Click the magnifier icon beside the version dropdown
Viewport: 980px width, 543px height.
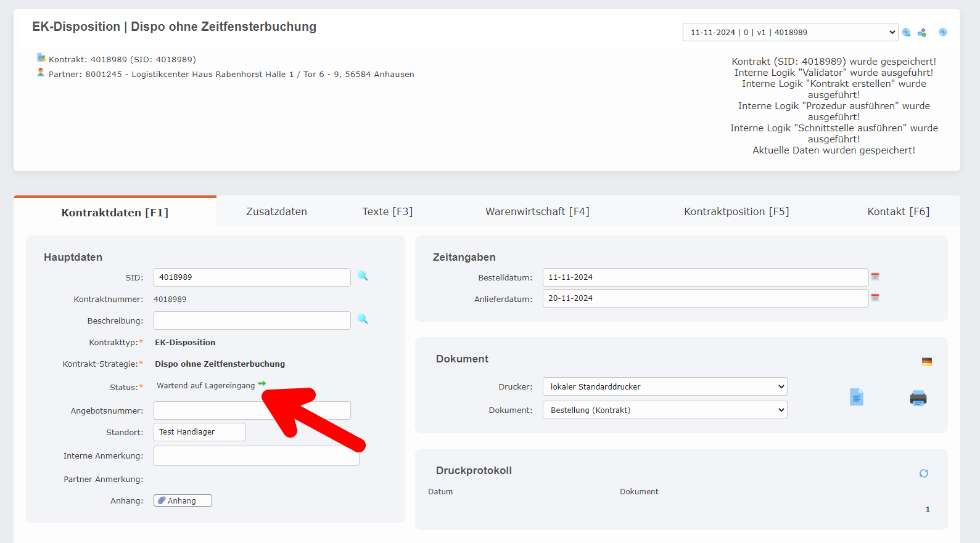[906, 33]
